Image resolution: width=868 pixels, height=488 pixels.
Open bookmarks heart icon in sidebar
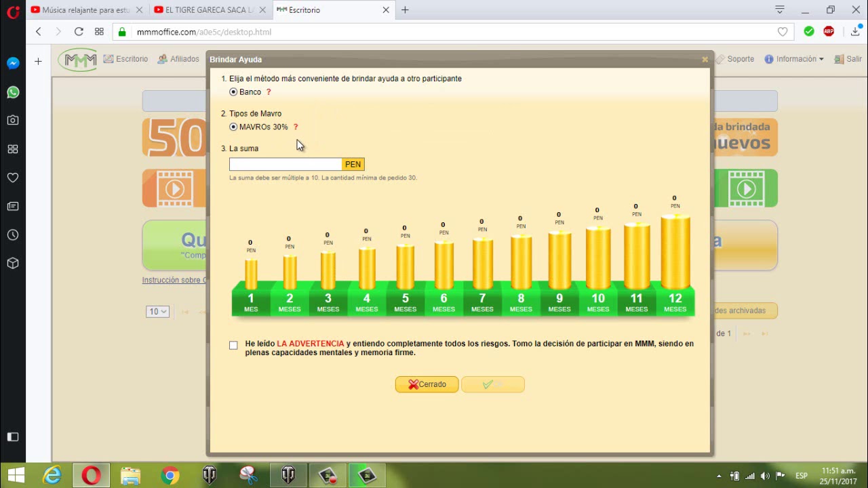tap(13, 178)
